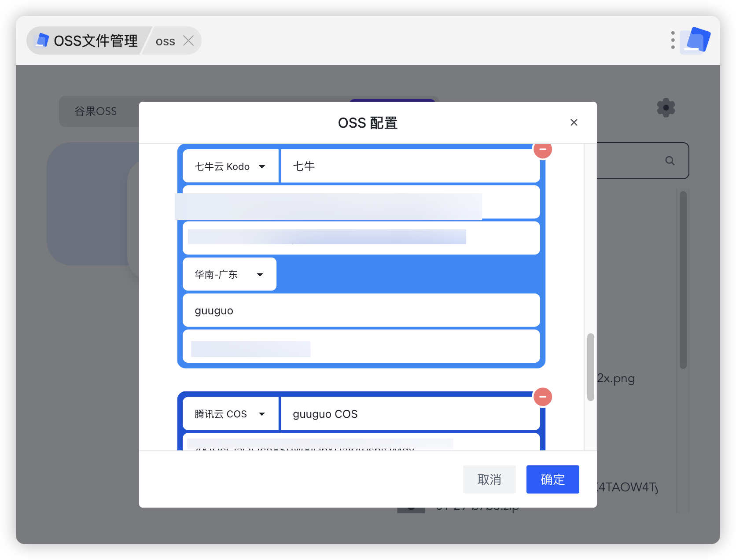Click the first blurred key field

(361, 202)
